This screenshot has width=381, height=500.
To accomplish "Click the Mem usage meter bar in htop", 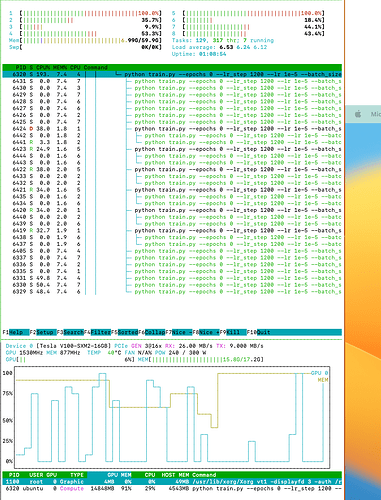I will coord(85,40).
